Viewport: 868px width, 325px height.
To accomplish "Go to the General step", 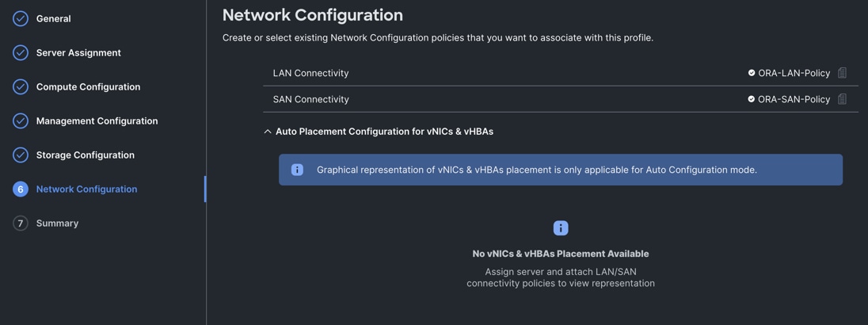I will [53, 18].
